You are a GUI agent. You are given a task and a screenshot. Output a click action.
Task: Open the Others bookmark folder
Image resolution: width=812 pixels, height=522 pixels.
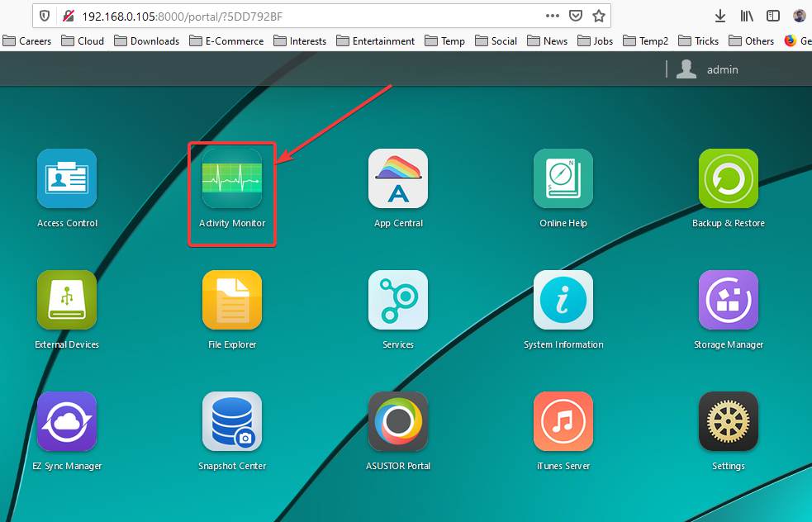(752, 41)
